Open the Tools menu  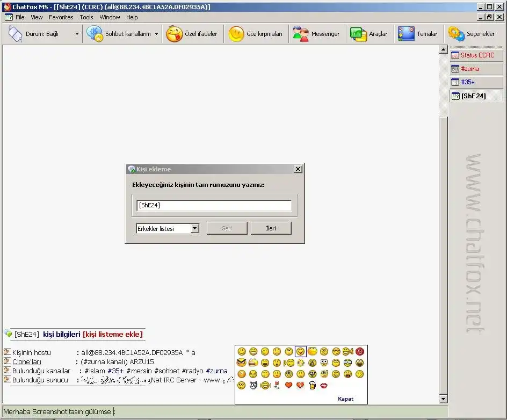coord(86,17)
